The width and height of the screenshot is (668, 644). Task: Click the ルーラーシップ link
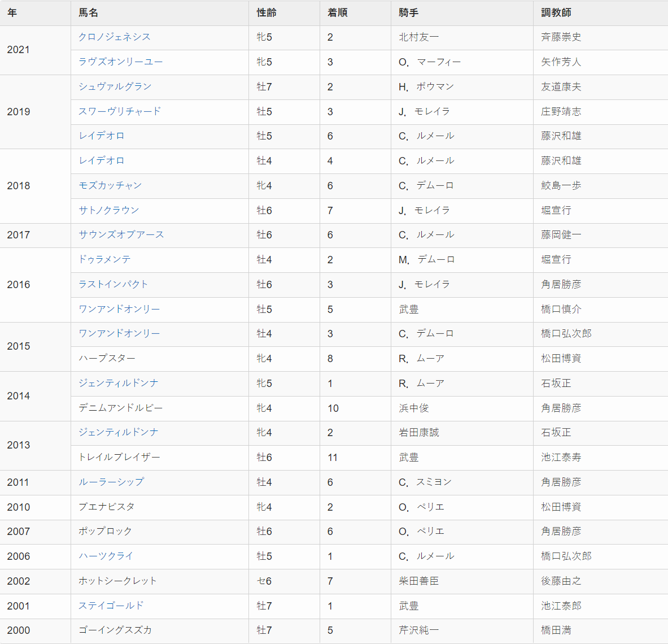112,482
